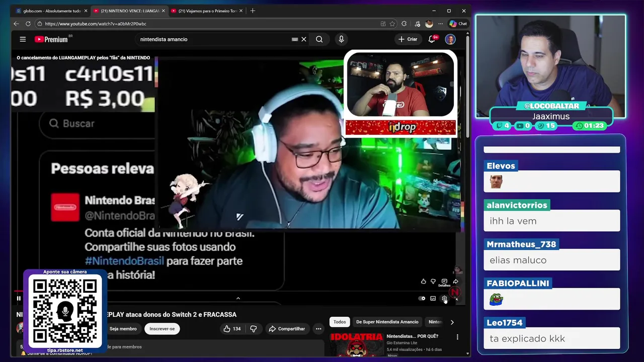
Task: Open a new browser tab
Action: (253, 11)
